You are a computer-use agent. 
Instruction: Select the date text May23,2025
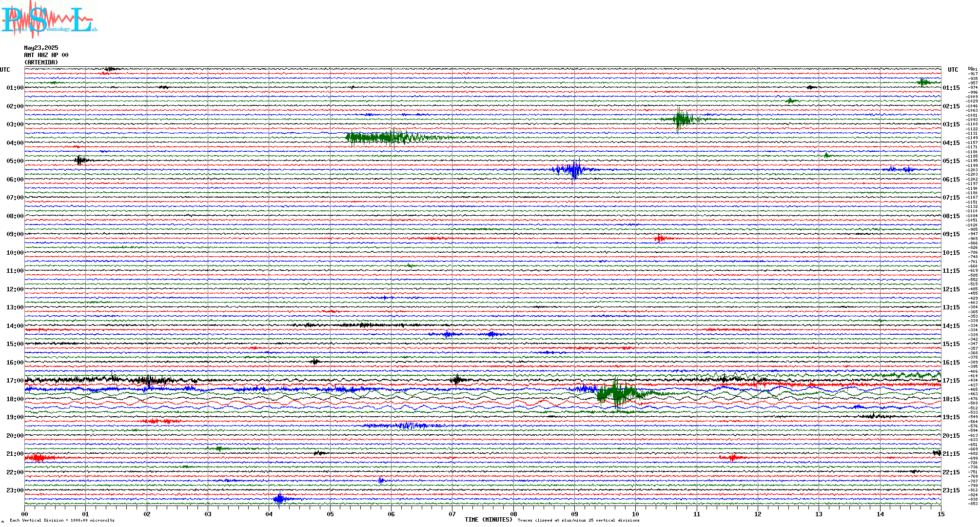point(41,48)
